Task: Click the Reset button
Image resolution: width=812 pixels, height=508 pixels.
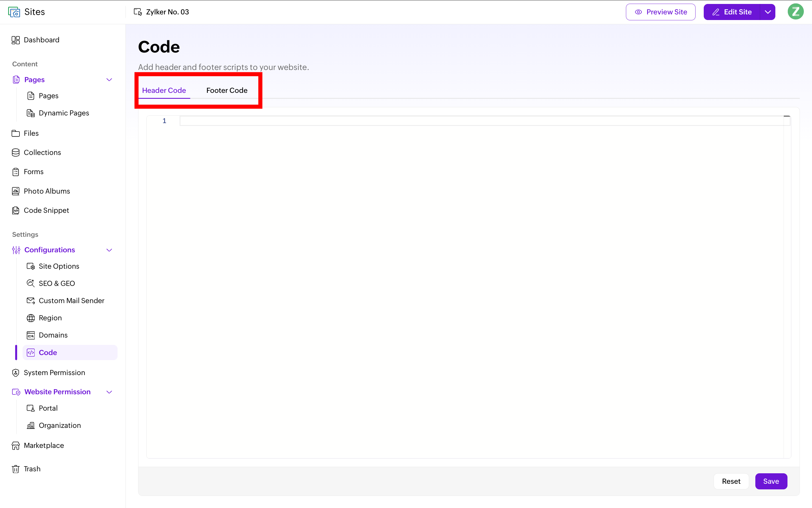Action: 731,481
